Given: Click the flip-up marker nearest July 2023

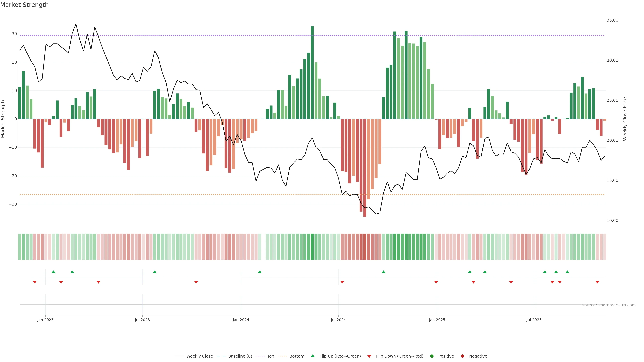Looking at the screenshot, I should [x=155, y=272].
